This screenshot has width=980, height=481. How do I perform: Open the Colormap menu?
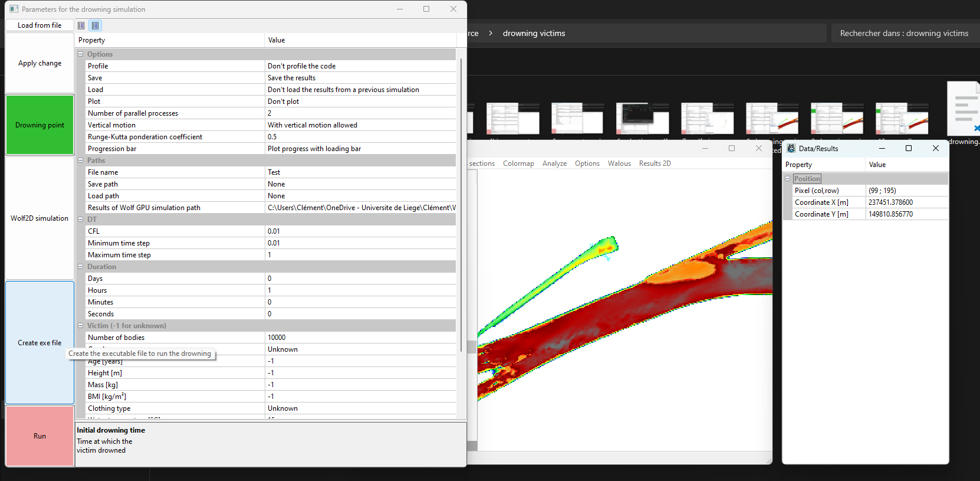point(518,163)
